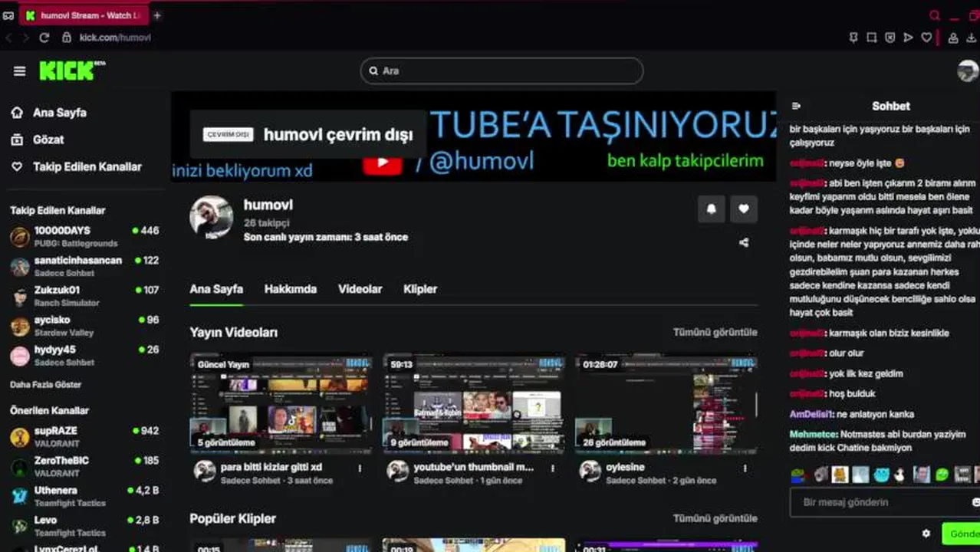
Task: Share the humovl channel
Action: coord(744,243)
